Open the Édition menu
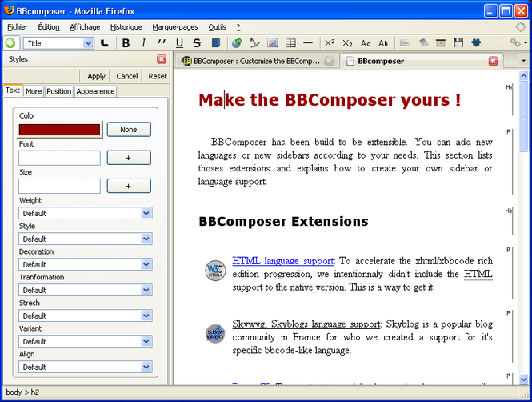The image size is (532, 402). point(49,26)
